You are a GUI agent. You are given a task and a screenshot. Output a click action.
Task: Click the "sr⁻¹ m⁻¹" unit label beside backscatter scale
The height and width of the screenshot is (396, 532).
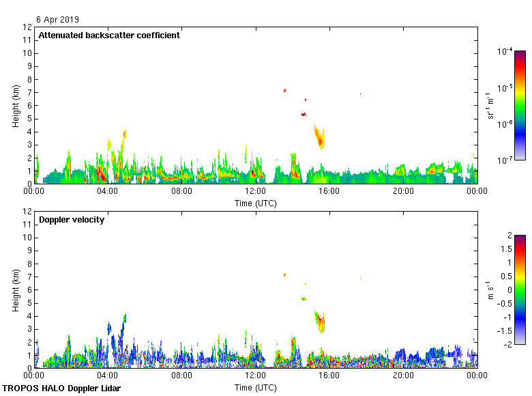[490, 105]
